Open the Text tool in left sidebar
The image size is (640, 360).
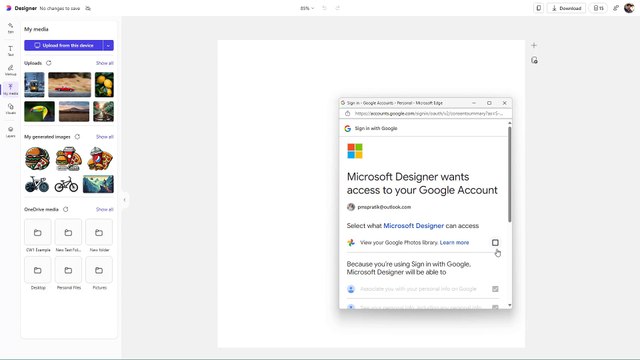[11, 51]
